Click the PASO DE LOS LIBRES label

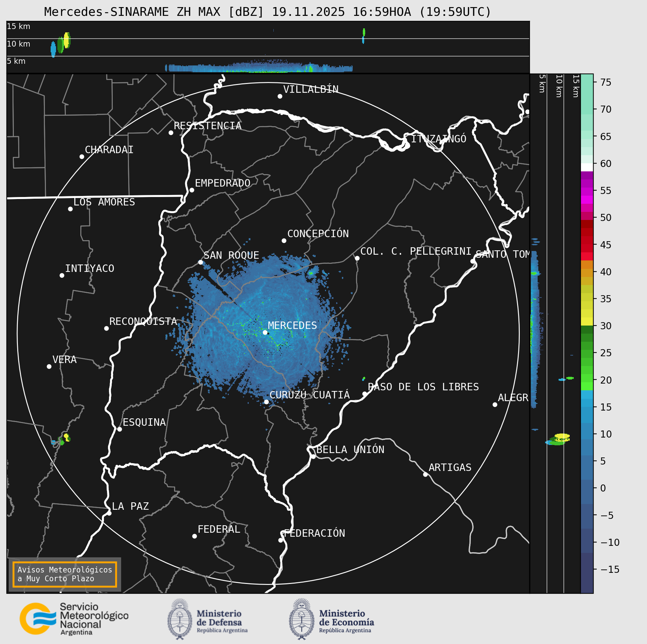423,387
